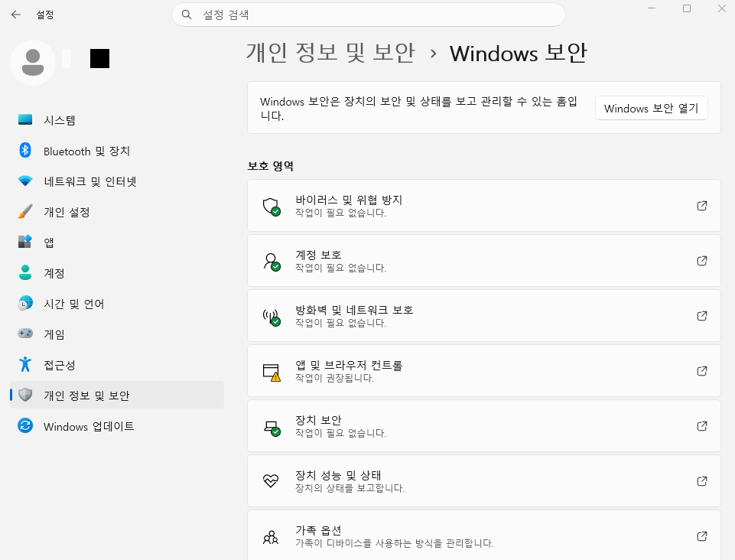
Task: Open external link icon for 앱 및 브라우저 컨트롤
Action: 701,371
